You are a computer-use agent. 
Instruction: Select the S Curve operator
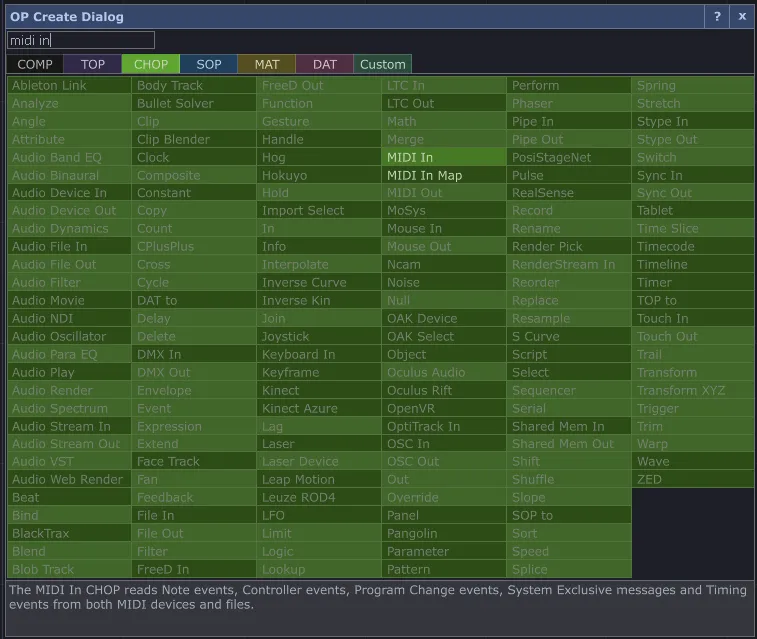click(x=569, y=336)
